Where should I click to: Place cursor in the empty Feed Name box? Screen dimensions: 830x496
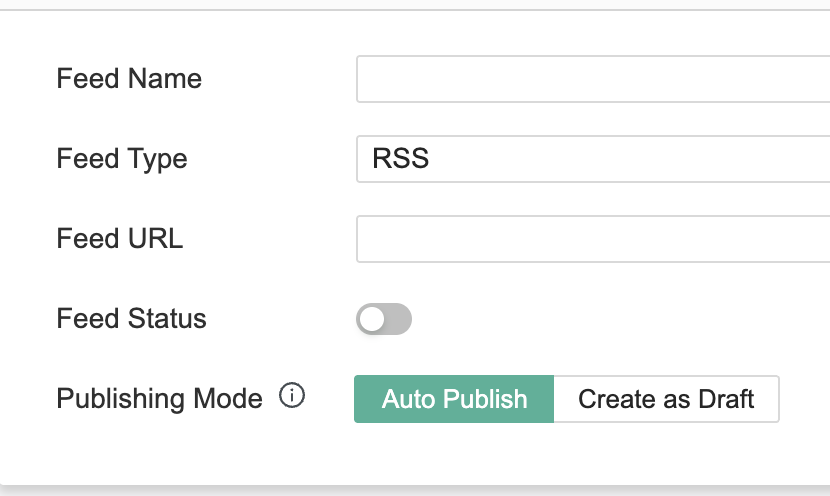pos(592,79)
